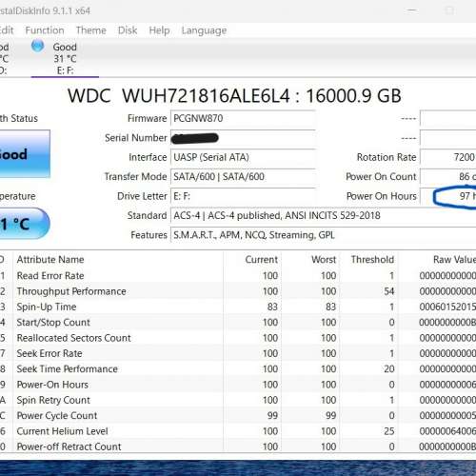Click the Power On Count value 86
Viewport: 476px width, 476px height.
click(x=448, y=177)
